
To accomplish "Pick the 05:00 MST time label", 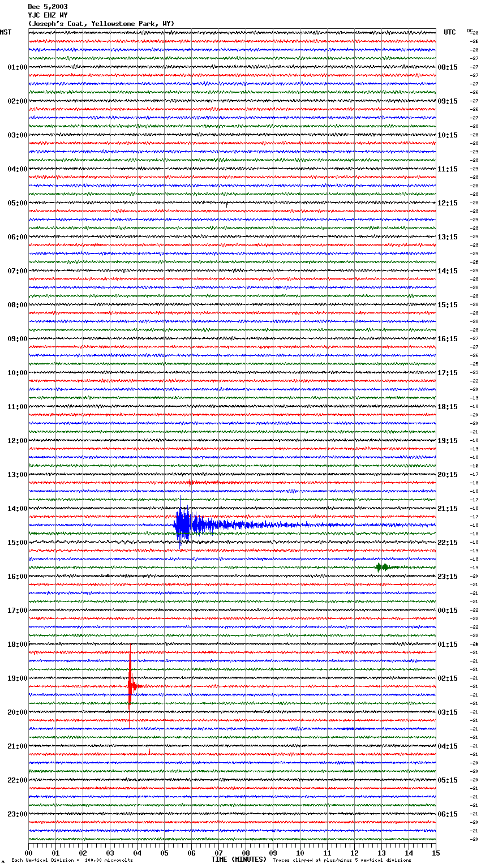I will point(18,203).
